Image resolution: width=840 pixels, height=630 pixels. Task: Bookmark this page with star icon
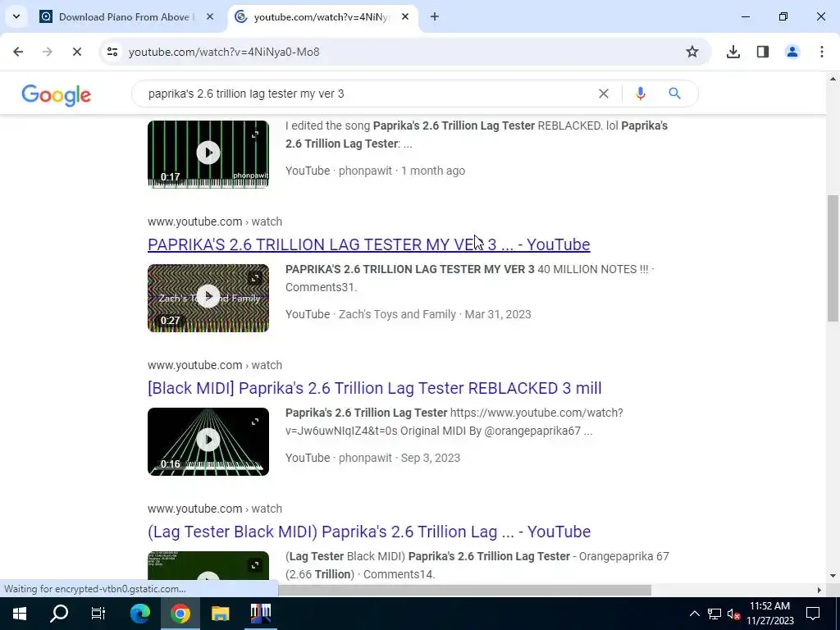pyautogui.click(x=692, y=52)
